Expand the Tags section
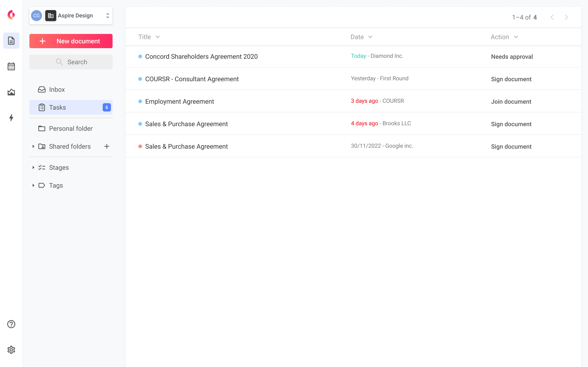This screenshot has width=588, height=367. point(33,185)
